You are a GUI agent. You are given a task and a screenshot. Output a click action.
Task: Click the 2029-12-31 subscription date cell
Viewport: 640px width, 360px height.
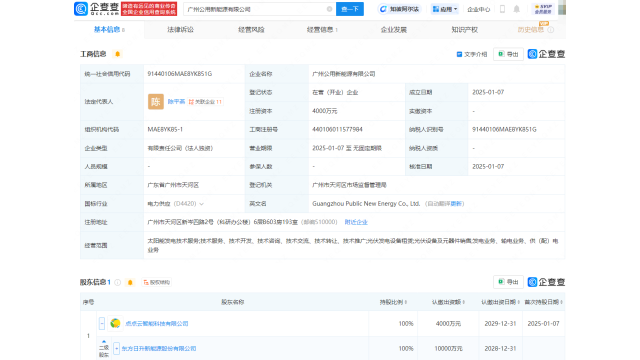(500, 323)
